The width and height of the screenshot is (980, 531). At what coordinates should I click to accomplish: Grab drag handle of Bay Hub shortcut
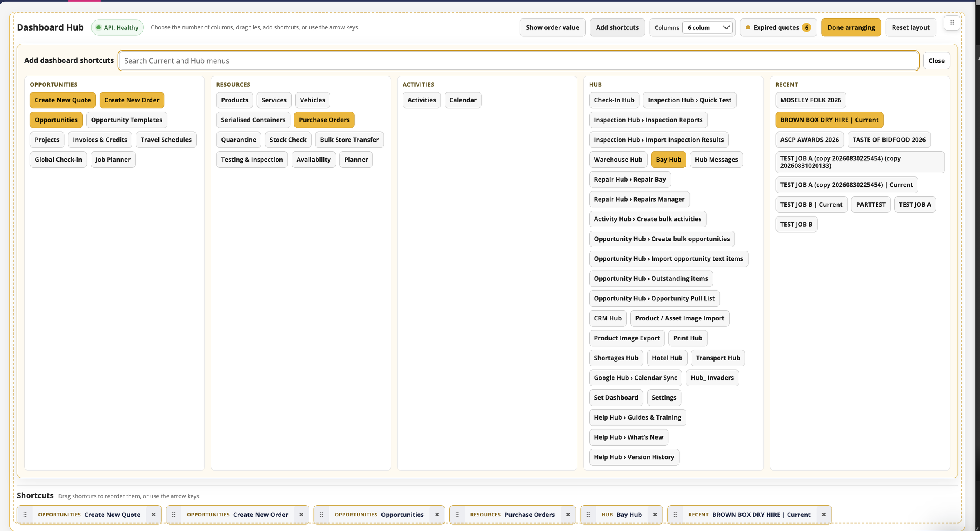tap(588, 515)
